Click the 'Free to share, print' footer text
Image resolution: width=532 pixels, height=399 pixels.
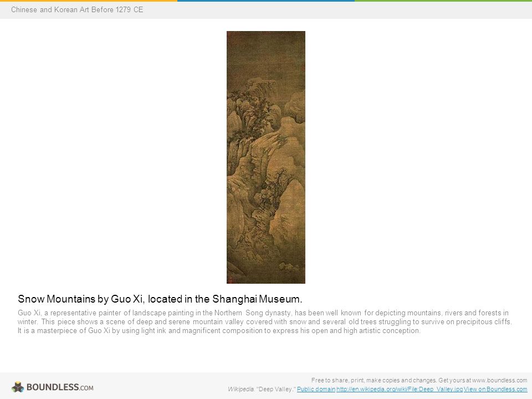419,380
